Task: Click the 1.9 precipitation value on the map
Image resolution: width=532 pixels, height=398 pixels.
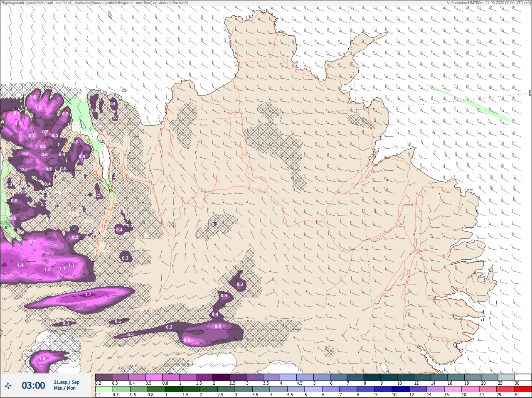Action: point(18,124)
